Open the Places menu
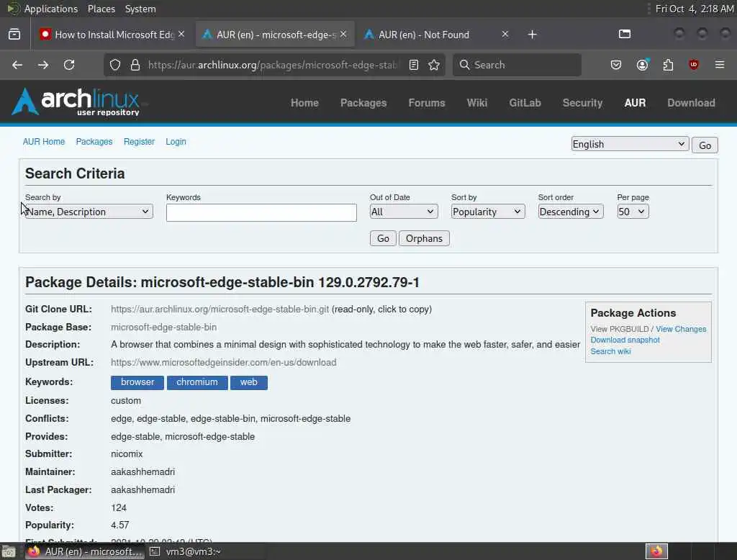737x560 pixels. (x=101, y=9)
